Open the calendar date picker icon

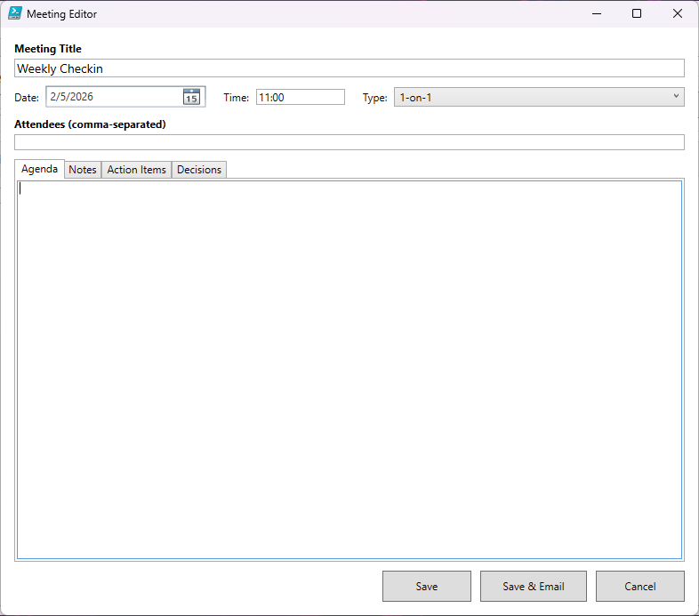[x=191, y=97]
